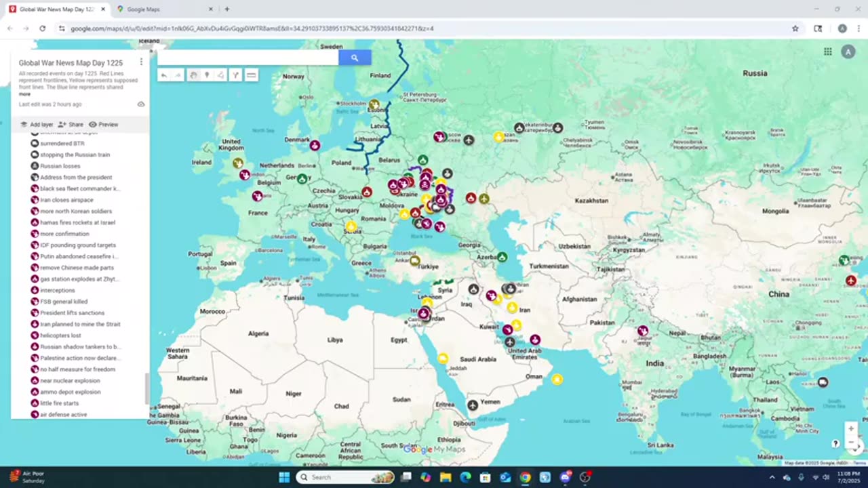Click the Undo arrow in map toolbar
Screen dimensions: 868x488
[163, 75]
